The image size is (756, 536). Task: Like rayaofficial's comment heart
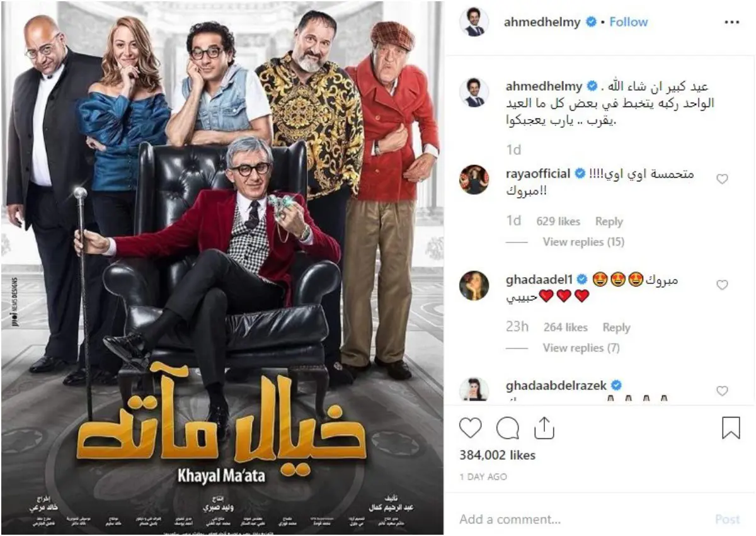coord(722,180)
